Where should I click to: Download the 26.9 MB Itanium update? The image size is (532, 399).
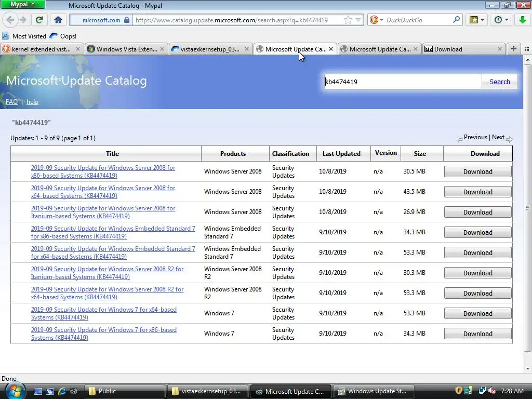tap(478, 212)
